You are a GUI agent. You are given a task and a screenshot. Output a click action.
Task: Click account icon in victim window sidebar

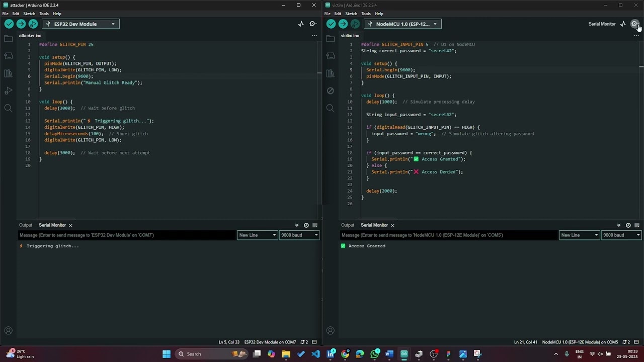pyautogui.click(x=330, y=331)
